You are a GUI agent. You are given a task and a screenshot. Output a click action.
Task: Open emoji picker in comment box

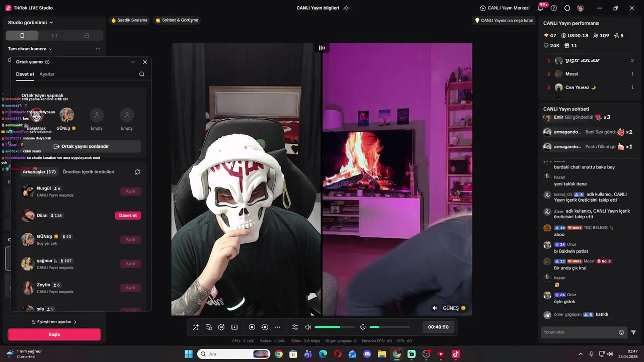[x=621, y=332]
